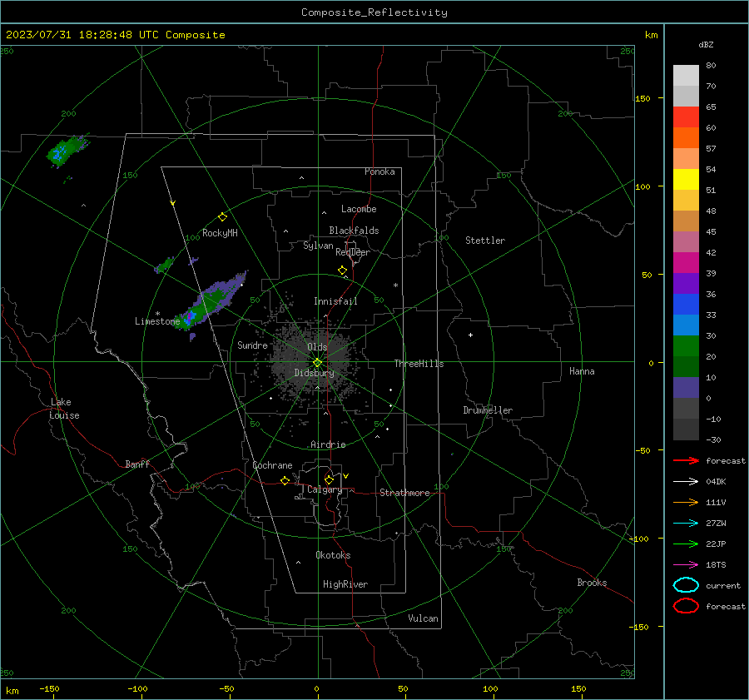Image resolution: width=749 pixels, height=700 pixels.
Task: Click the Brooks city label
Action: pyautogui.click(x=592, y=583)
